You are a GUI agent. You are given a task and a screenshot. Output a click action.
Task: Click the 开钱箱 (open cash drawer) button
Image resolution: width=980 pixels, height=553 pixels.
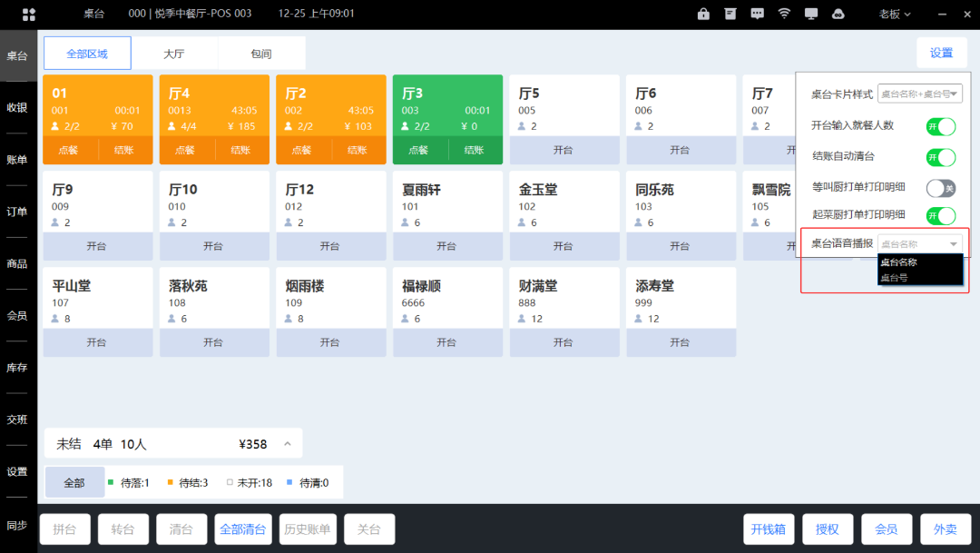click(x=769, y=528)
